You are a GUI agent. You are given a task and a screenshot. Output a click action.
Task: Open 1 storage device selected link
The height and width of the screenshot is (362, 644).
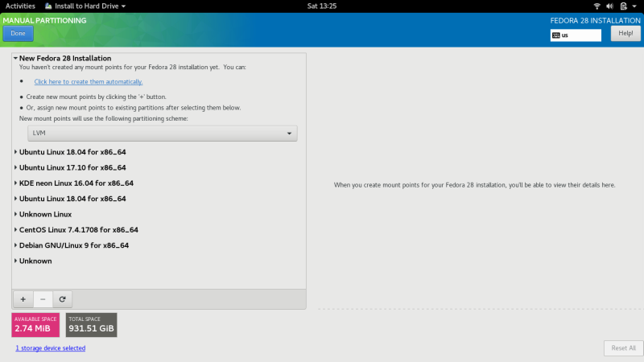pos(51,348)
